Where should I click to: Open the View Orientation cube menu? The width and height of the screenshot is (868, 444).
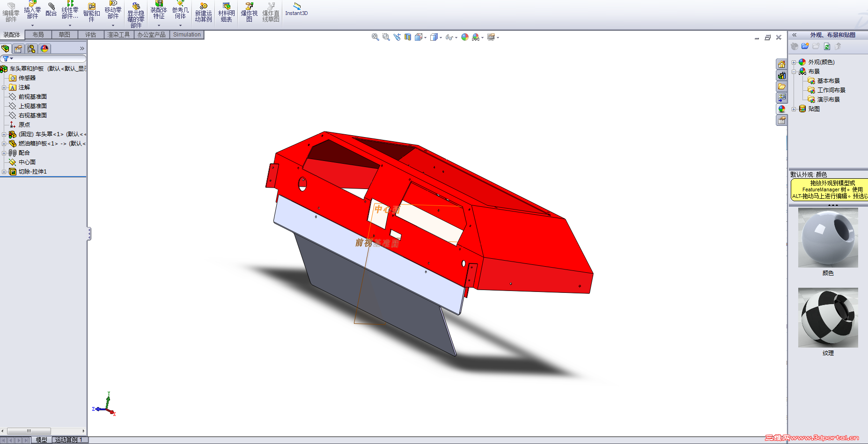pos(419,37)
